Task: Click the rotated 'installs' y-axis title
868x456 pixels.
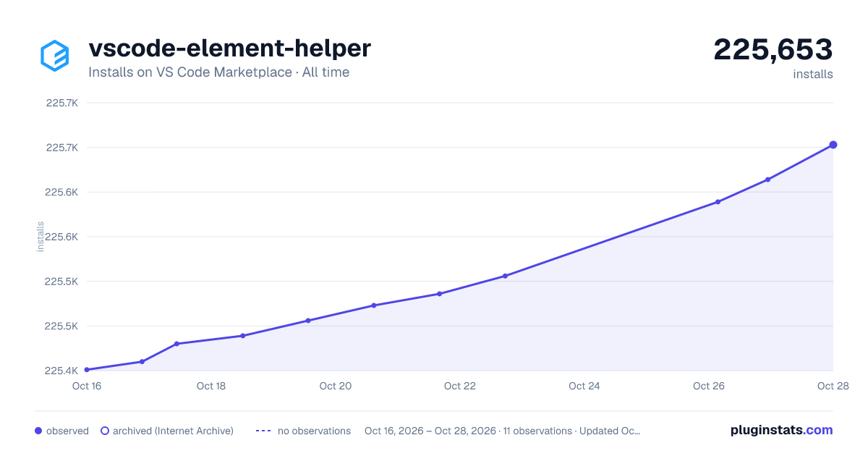Action: (x=41, y=237)
